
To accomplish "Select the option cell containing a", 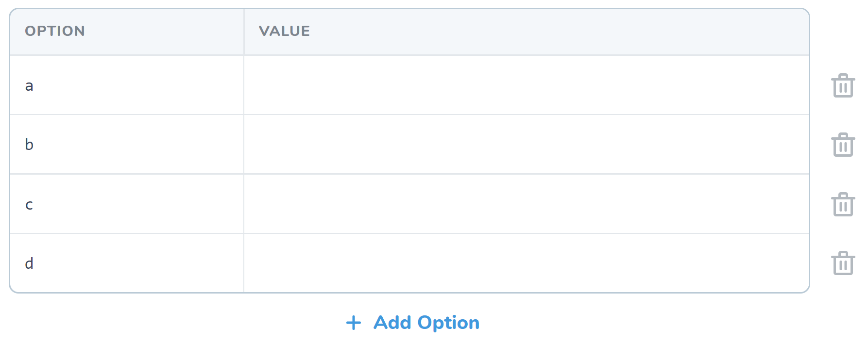I will [x=126, y=85].
